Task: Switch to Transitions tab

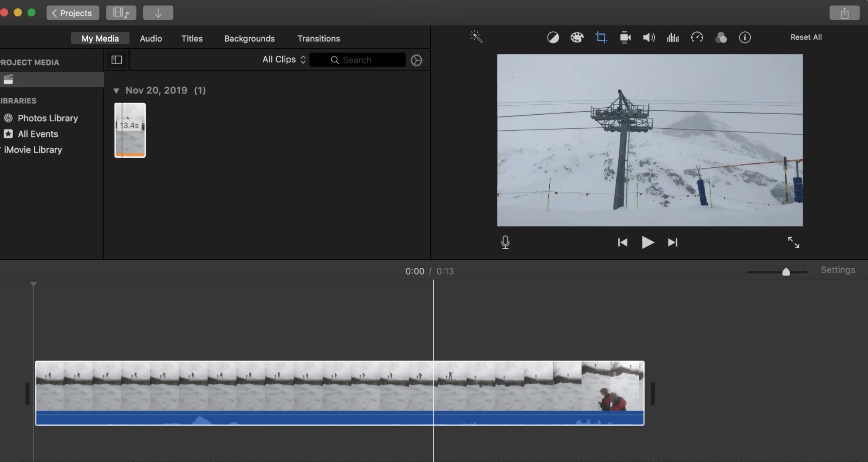Action: point(319,38)
